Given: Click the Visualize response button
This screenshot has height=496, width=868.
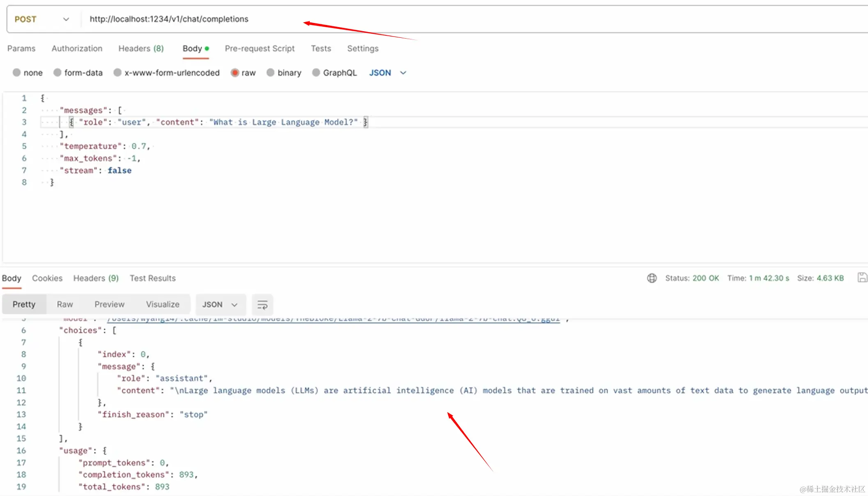Looking at the screenshot, I should pos(163,305).
